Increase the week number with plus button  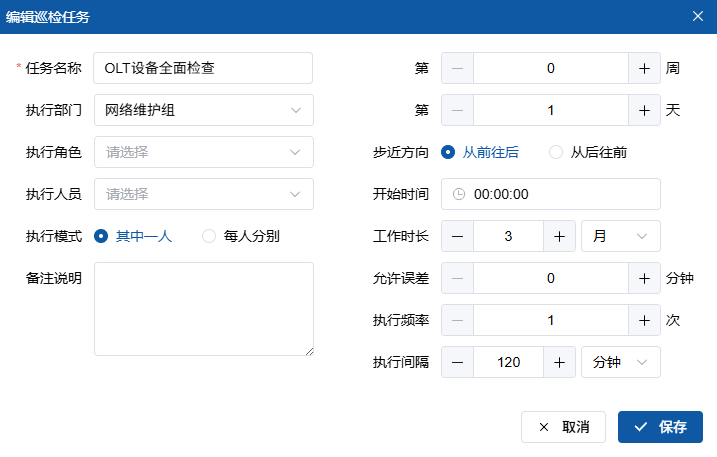click(x=644, y=68)
